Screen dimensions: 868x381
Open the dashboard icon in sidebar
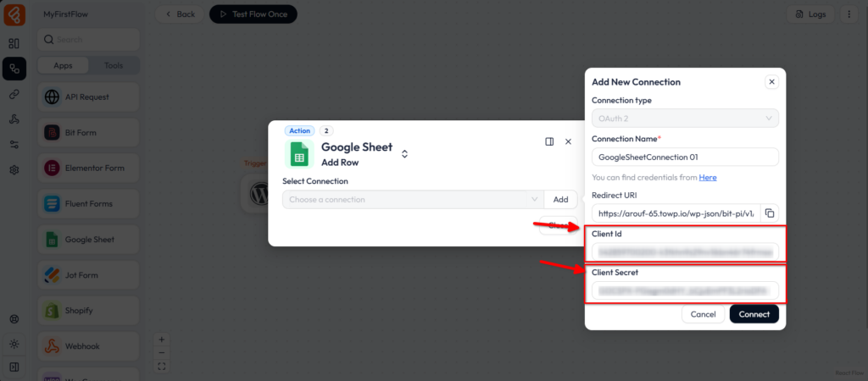(x=14, y=43)
